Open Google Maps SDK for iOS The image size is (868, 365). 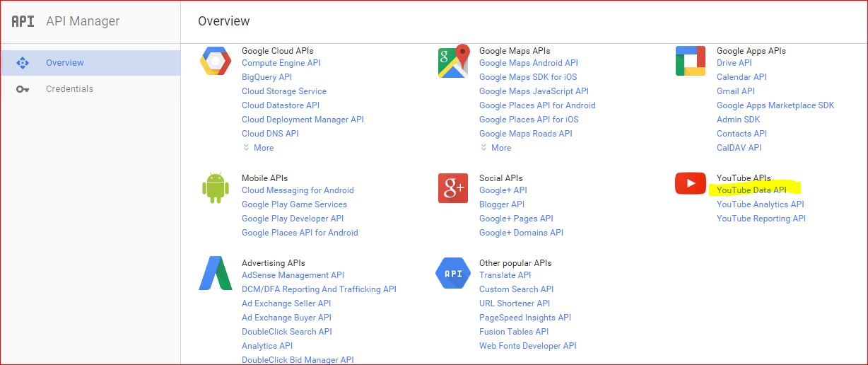pos(528,77)
